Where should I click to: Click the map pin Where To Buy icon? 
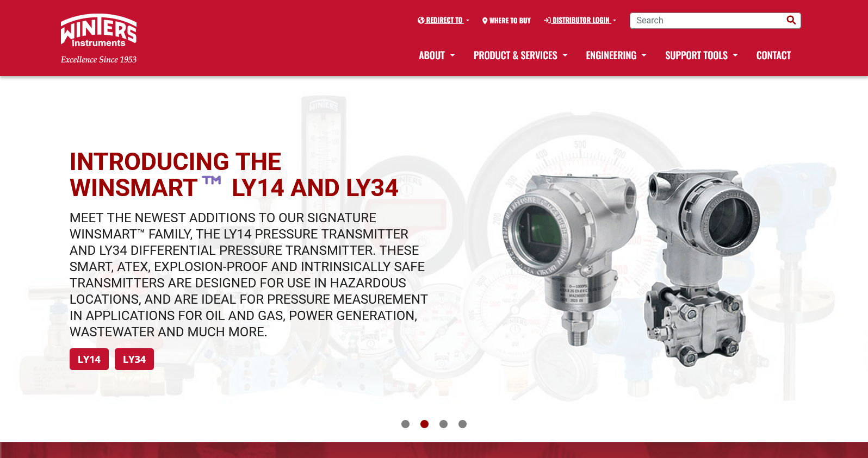[x=485, y=21]
